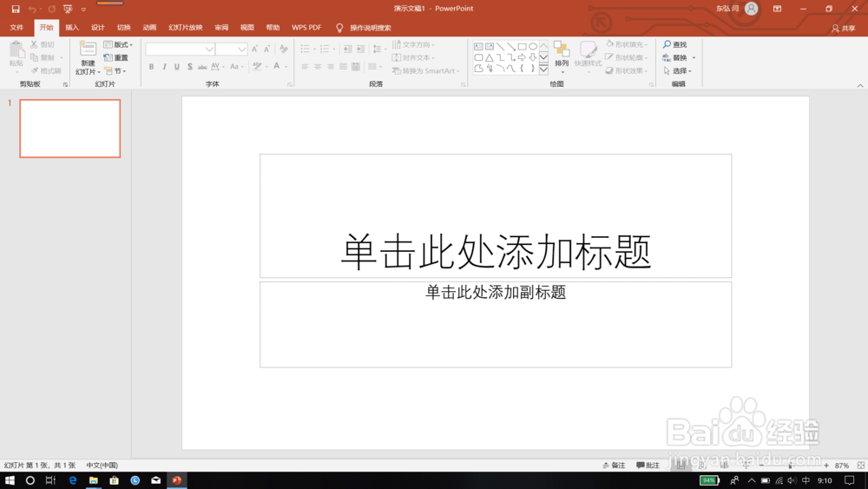Toggle the Notes (备注) pane
Screen dimensions: 868x489
[614, 466]
